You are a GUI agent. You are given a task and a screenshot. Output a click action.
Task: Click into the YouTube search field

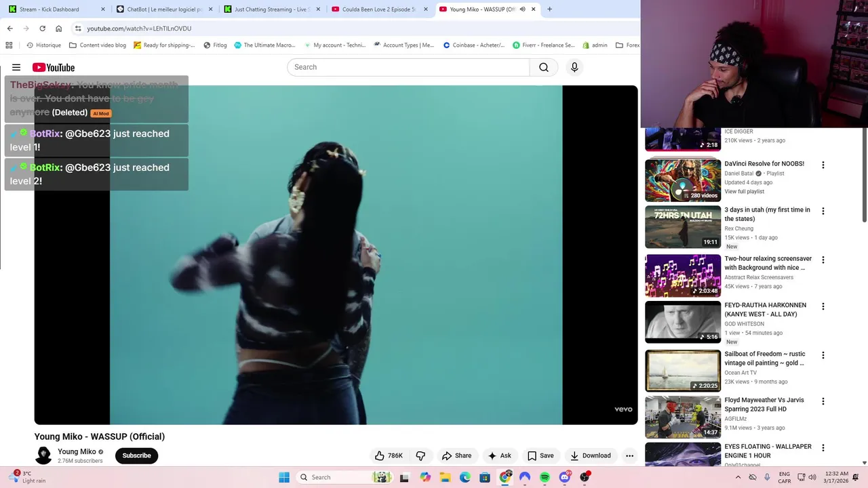point(408,67)
